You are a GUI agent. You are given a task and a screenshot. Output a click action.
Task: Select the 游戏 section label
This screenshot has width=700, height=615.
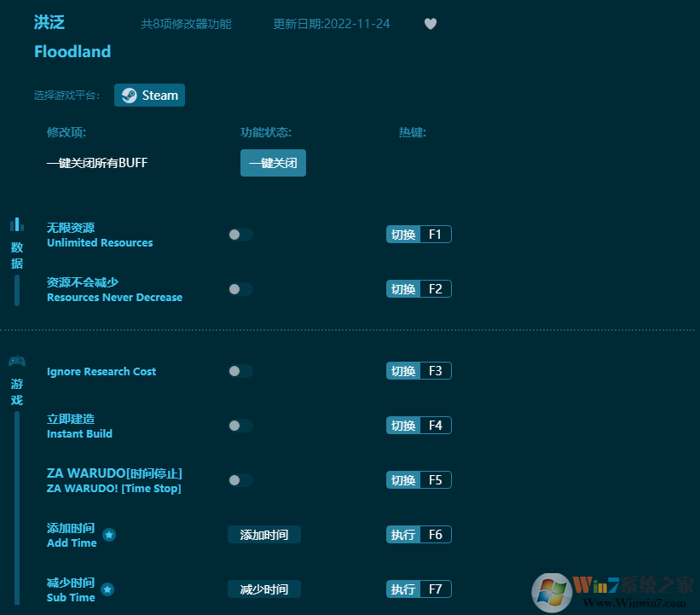(x=17, y=392)
